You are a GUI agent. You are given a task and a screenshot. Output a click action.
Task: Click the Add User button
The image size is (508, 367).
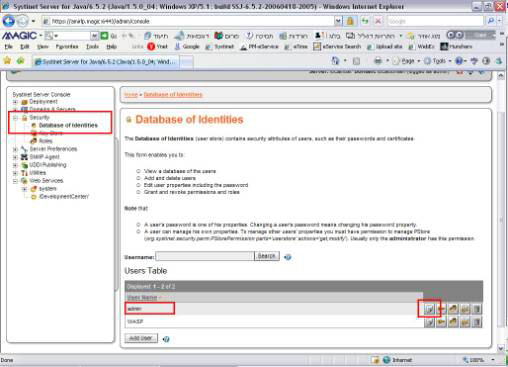coord(141,338)
